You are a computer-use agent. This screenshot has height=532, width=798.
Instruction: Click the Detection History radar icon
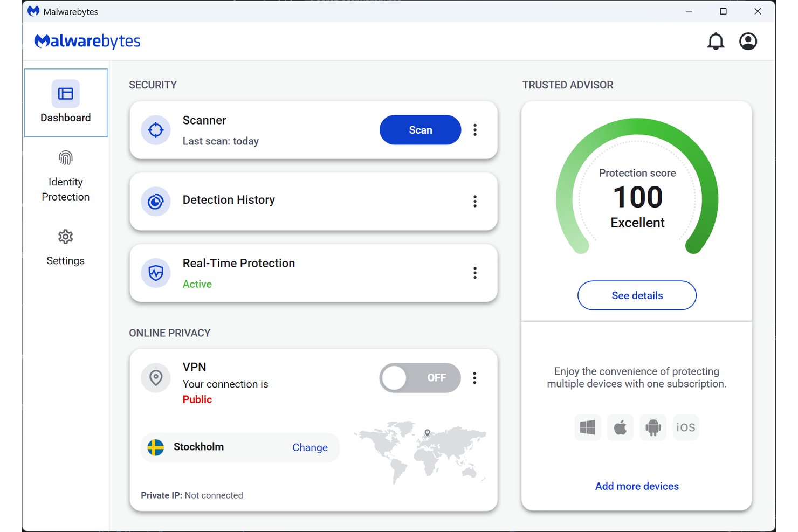point(156,202)
